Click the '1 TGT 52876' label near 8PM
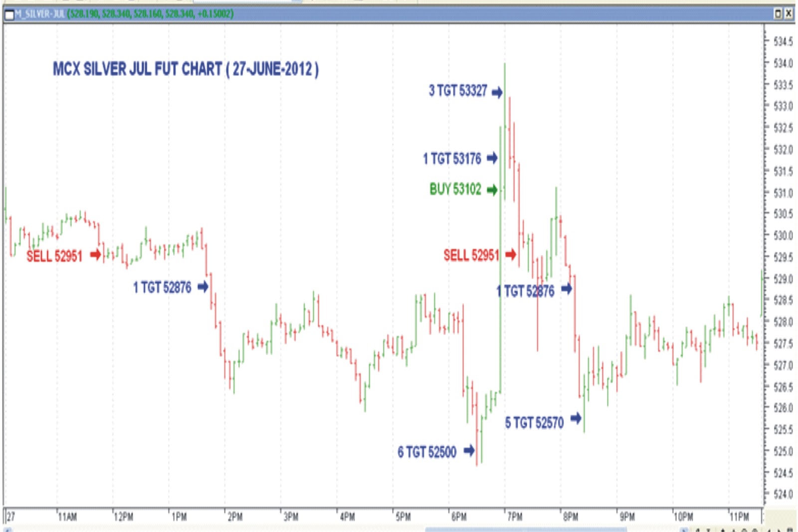Image resolution: width=798 pixels, height=532 pixels. (526, 291)
